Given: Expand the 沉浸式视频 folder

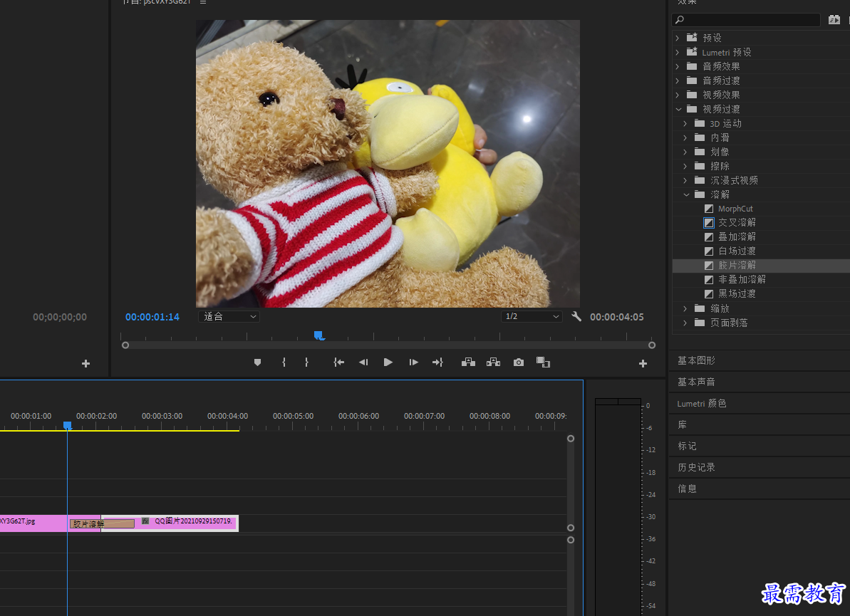Looking at the screenshot, I should coord(685,180).
